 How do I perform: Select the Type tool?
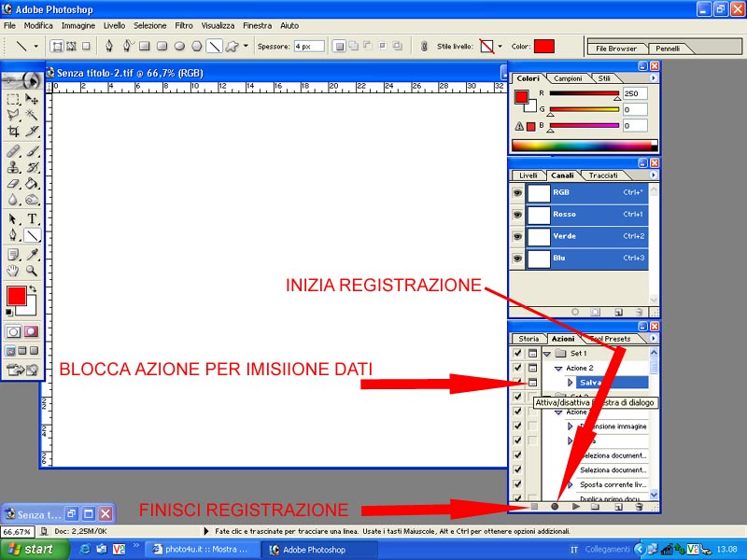(34, 217)
